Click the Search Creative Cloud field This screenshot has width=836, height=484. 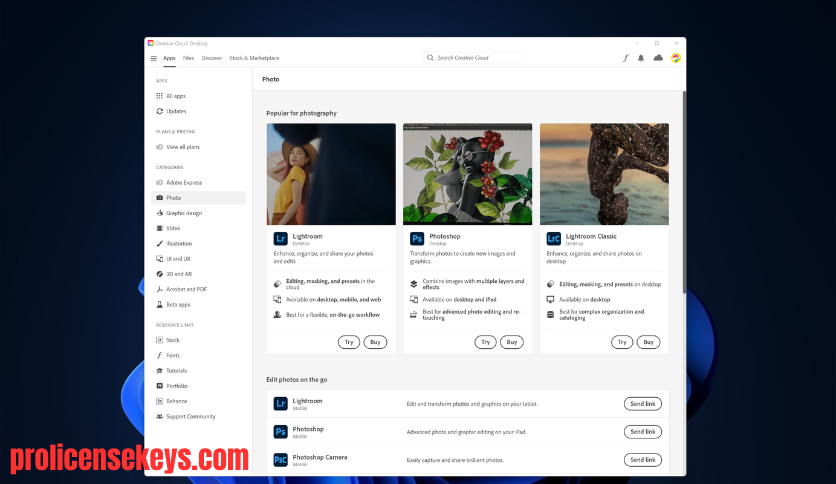[x=472, y=58]
